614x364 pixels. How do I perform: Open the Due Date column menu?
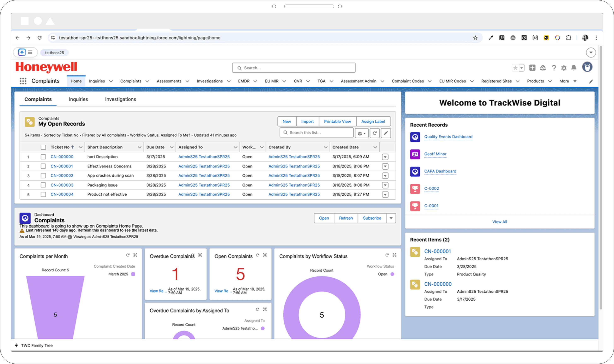171,147
